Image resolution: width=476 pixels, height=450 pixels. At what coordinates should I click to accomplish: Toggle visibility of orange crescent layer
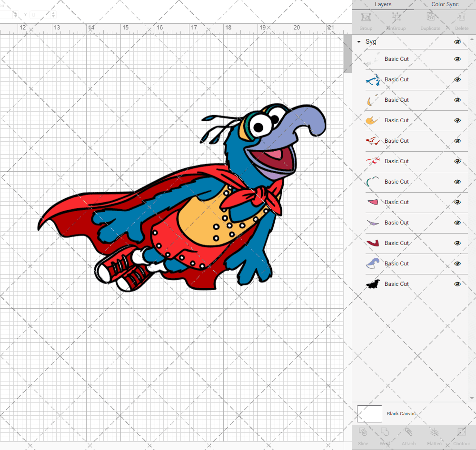[x=457, y=100]
